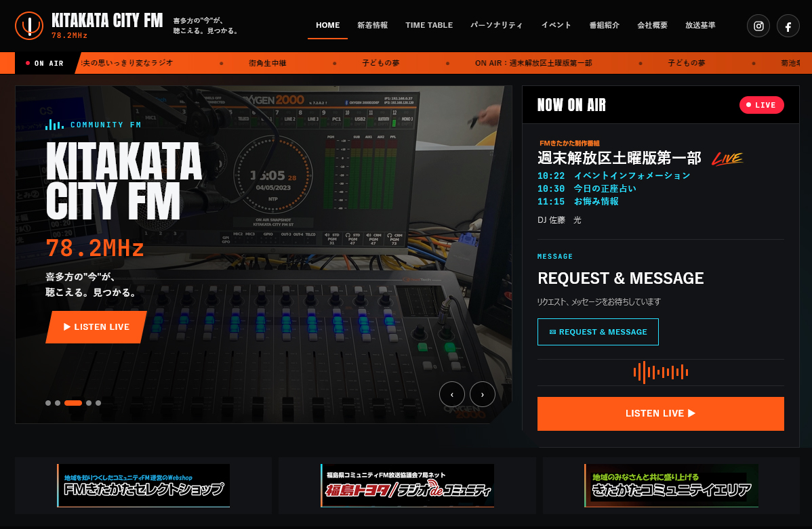Click LISTEN LIVE button on hero banner

(x=96, y=327)
